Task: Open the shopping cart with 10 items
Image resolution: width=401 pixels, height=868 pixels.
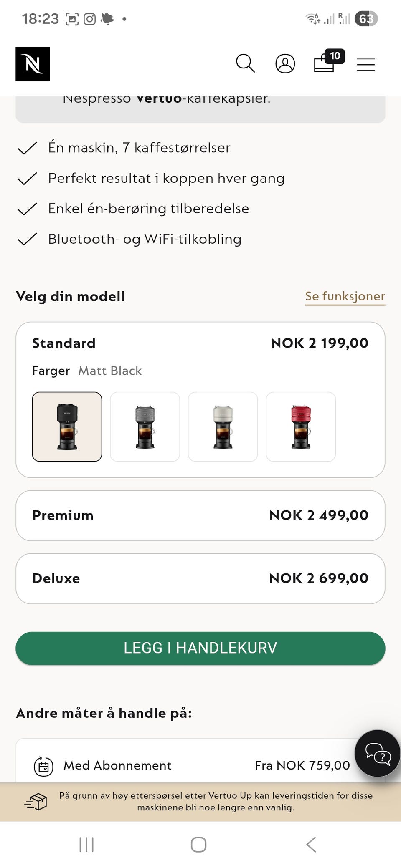Action: point(329,61)
